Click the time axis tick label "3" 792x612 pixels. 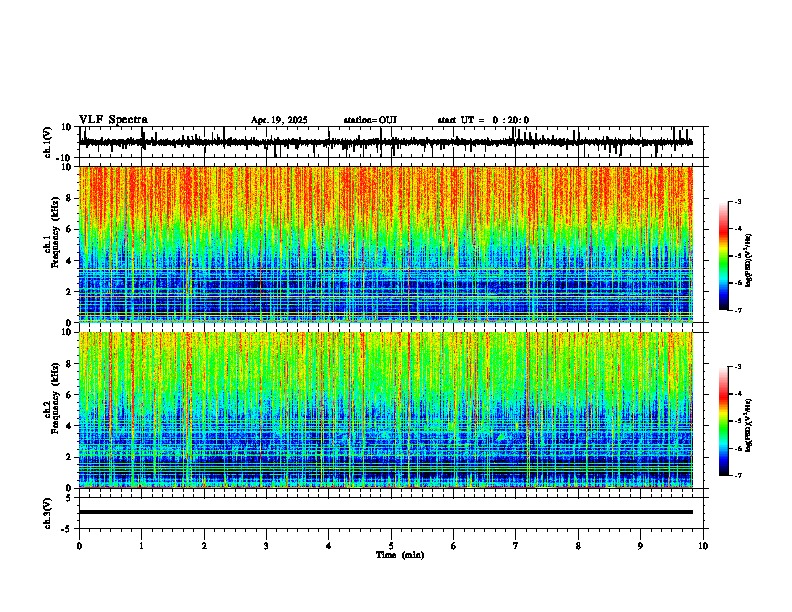pos(266,546)
